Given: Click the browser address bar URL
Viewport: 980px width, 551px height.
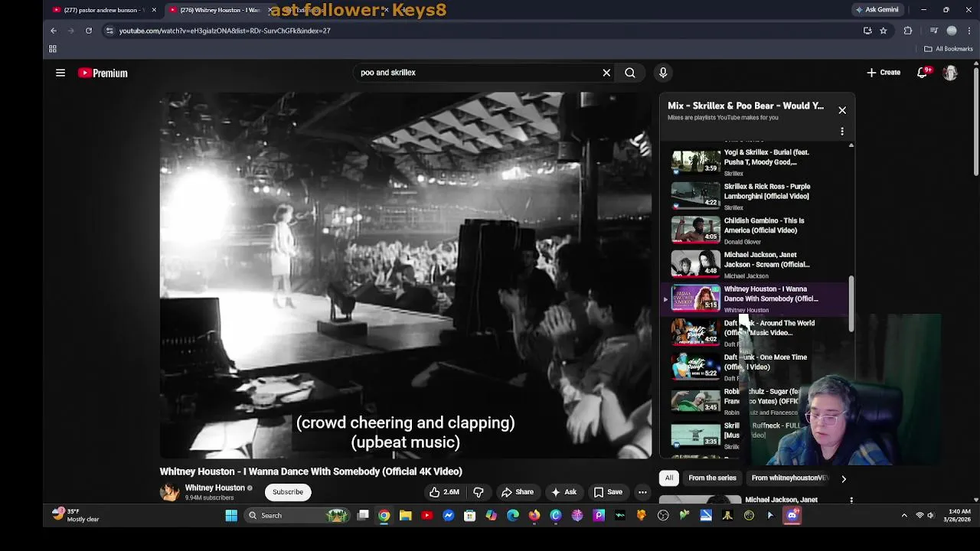Looking at the screenshot, I should pos(224,31).
